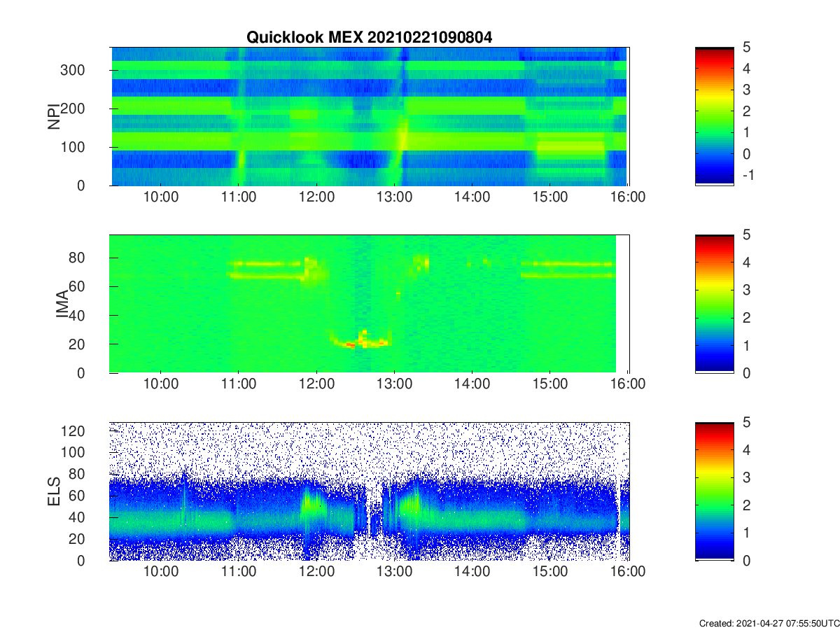Image resolution: width=840 pixels, height=630 pixels.
Task: Click the title "Quicklook MEX 20210221090804"
Action: [369, 38]
